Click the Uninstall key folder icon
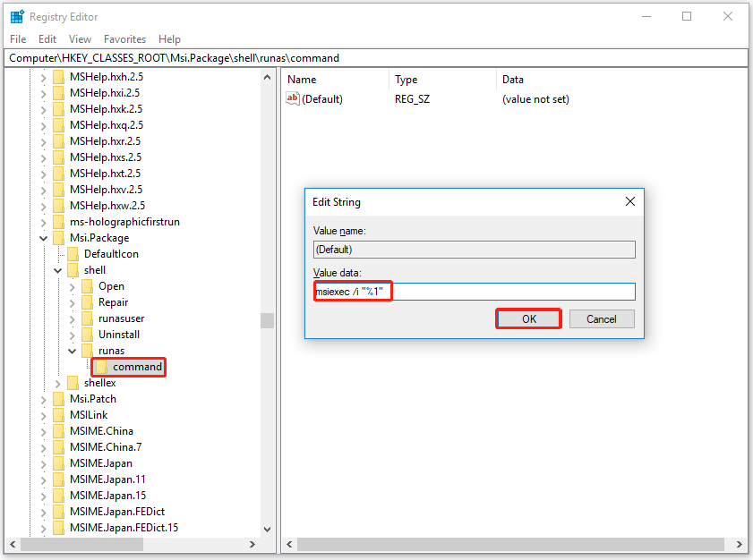The width and height of the screenshot is (753, 560). click(x=87, y=334)
